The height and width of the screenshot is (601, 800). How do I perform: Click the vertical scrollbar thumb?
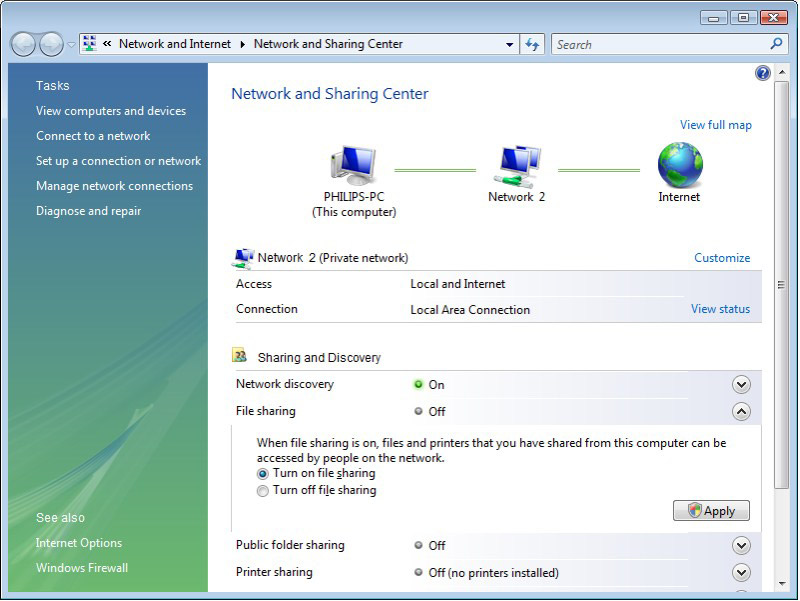(781, 285)
